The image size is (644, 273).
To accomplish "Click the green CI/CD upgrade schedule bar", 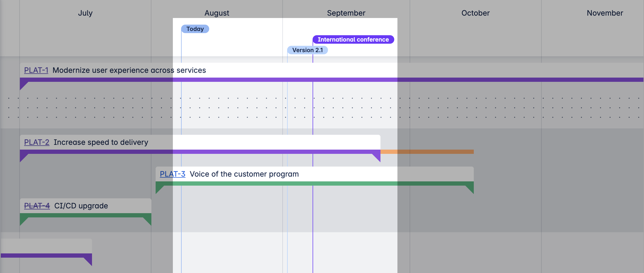I will pyautogui.click(x=85, y=215).
